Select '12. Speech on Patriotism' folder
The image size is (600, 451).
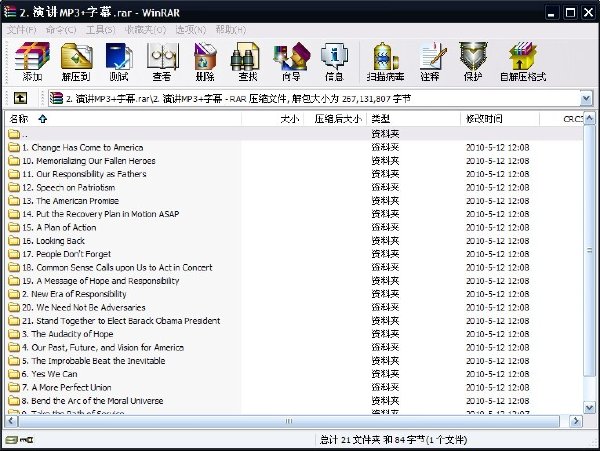pos(68,187)
